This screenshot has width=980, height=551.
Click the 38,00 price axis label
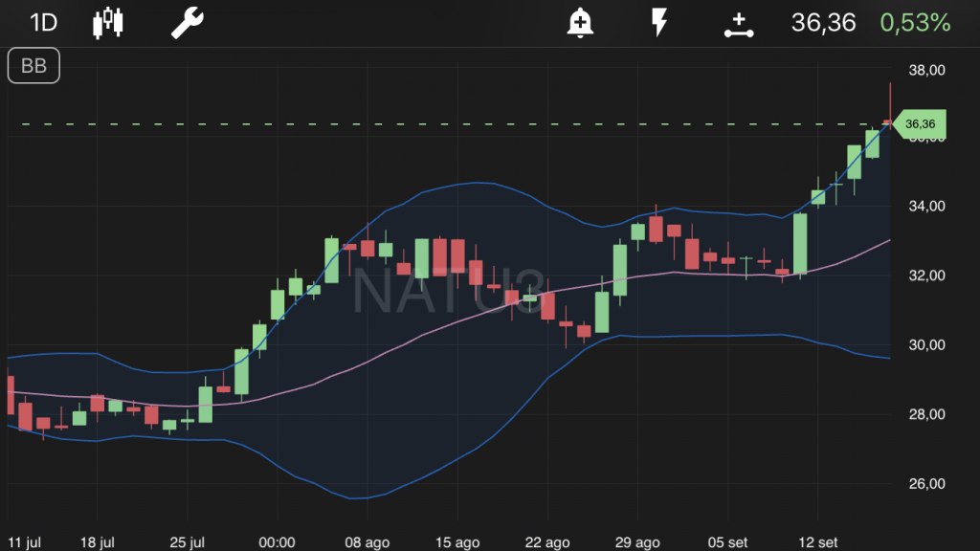coord(926,70)
